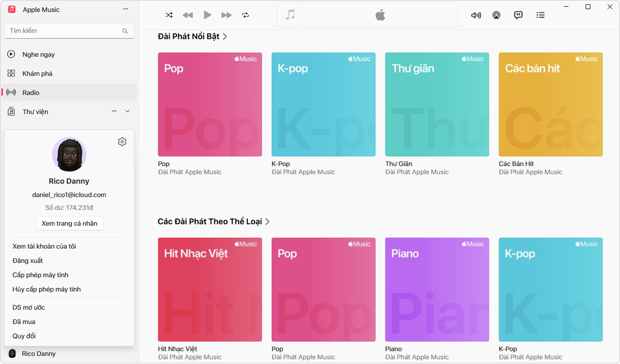The image size is (620, 364).
Task: Open Khám phá section
Action: [x=69, y=74]
